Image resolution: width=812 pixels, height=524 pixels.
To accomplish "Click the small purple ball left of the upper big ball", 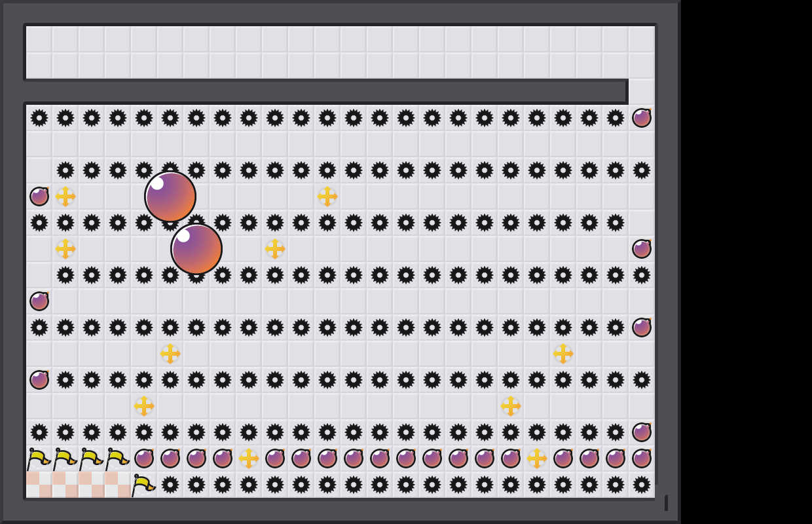I will click(39, 196).
